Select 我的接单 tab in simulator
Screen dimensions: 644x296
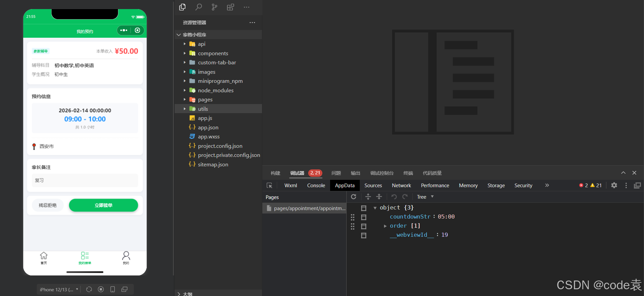(85, 258)
